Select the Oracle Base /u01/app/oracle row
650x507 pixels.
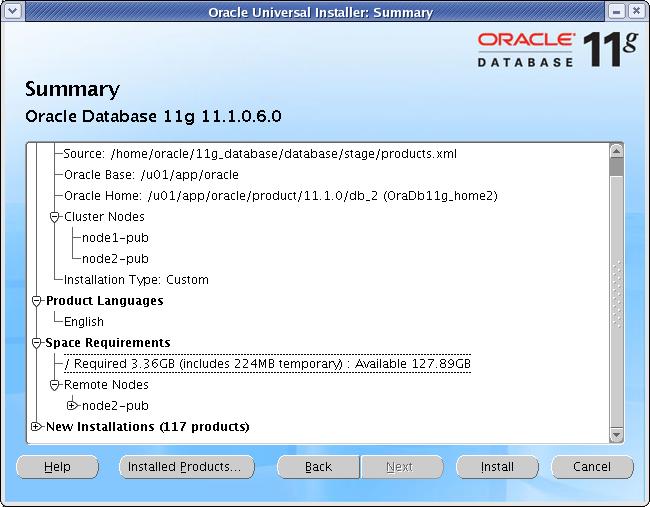[x=151, y=175]
